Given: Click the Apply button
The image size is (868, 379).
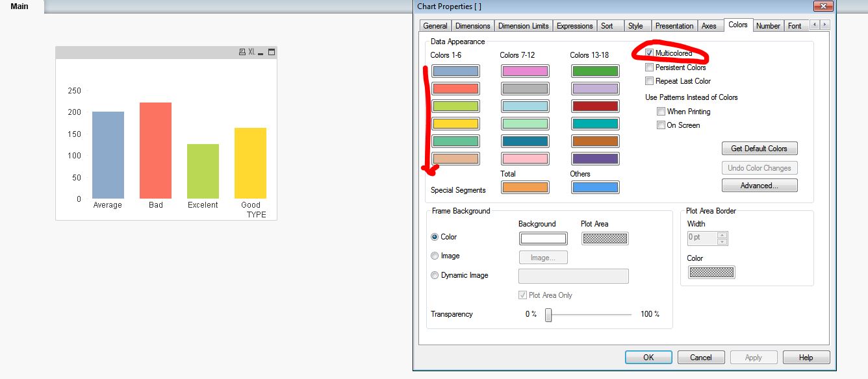Looking at the screenshot, I should click(754, 358).
